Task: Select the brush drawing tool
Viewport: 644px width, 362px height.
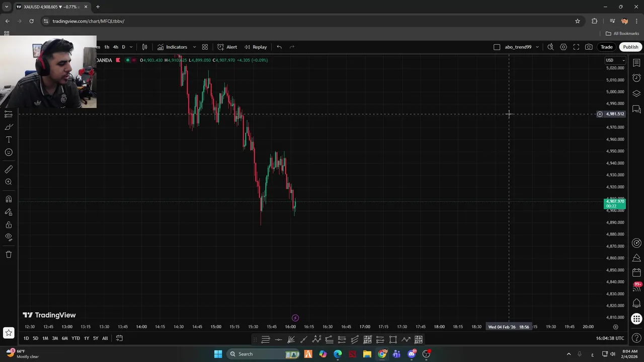Action: pos(9,127)
